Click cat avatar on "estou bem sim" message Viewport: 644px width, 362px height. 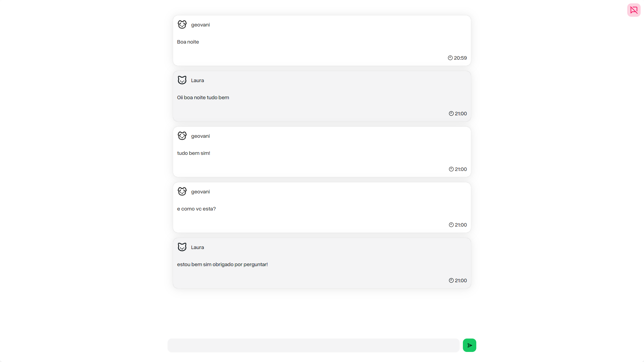182,247
